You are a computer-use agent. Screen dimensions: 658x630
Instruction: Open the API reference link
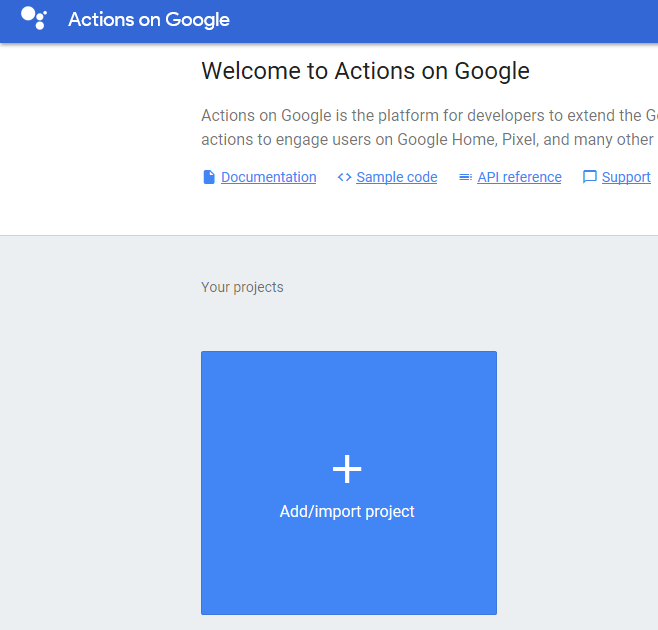pyautogui.click(x=519, y=177)
